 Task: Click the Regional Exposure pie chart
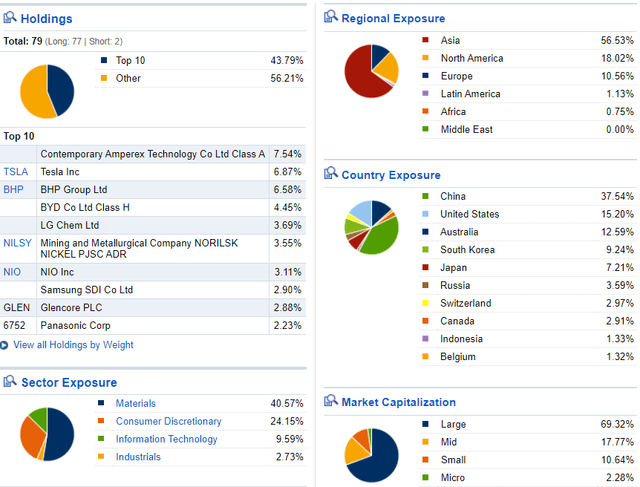[x=371, y=71]
